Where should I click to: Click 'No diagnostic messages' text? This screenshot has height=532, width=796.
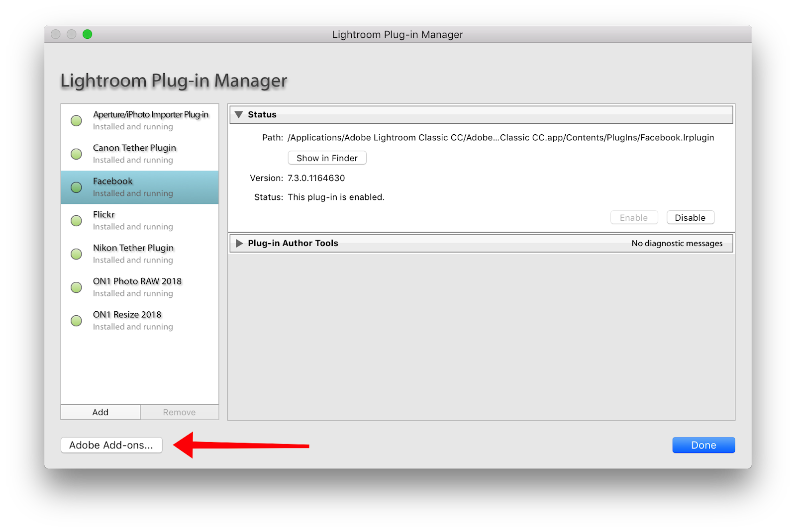677,243
